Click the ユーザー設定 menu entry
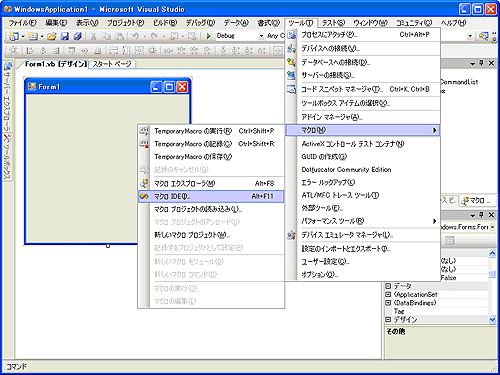The height and width of the screenshot is (375, 500). [x=363, y=262]
